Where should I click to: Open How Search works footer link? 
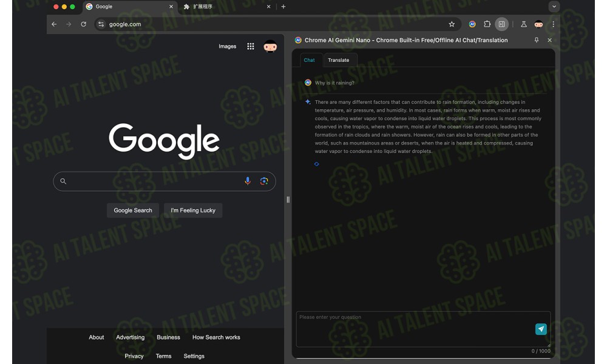click(x=216, y=337)
